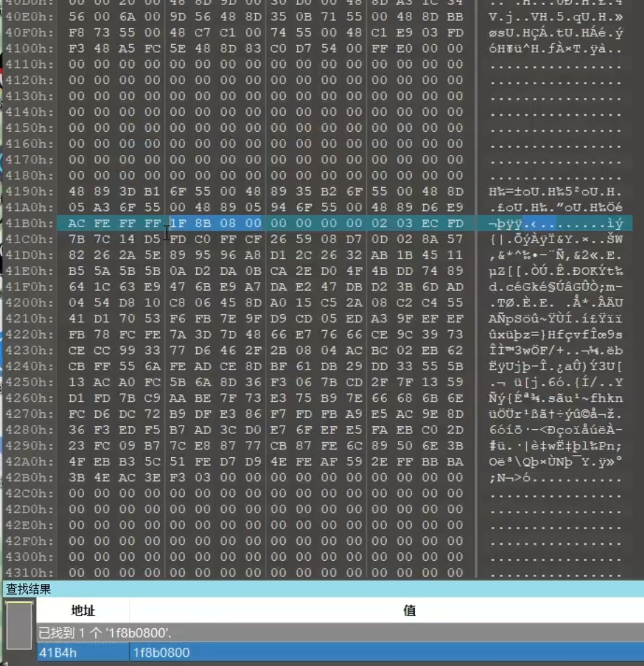Click first byte 48 in row 4190h
Viewport: 644px width, 666px height.
[x=76, y=192]
